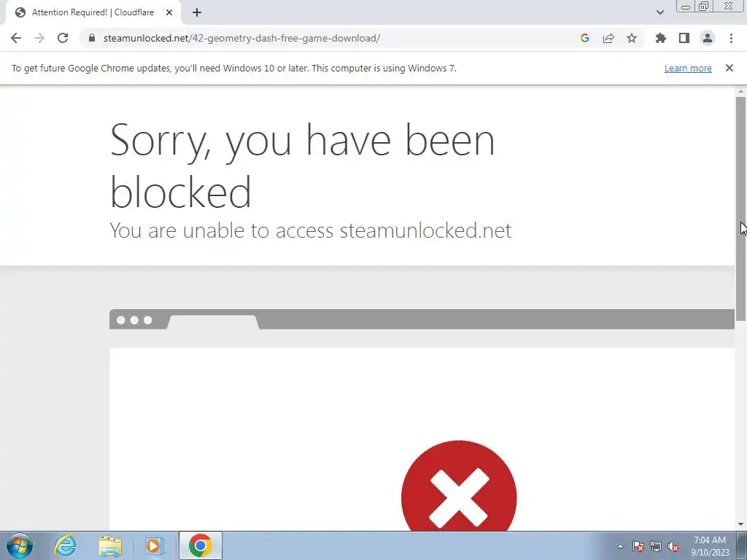Click the scrollbar down arrow

coord(740,524)
